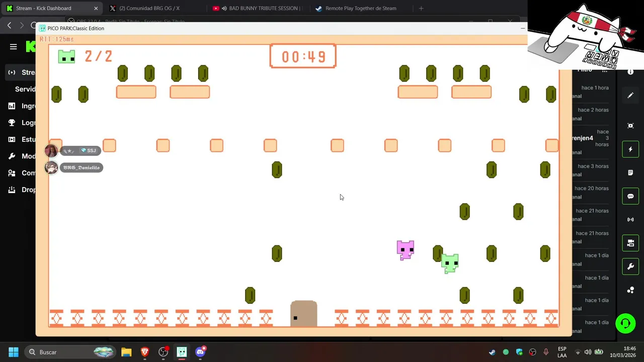
Task: Close the Stream - Kick Dashboard tab
Action: pyautogui.click(x=96, y=8)
